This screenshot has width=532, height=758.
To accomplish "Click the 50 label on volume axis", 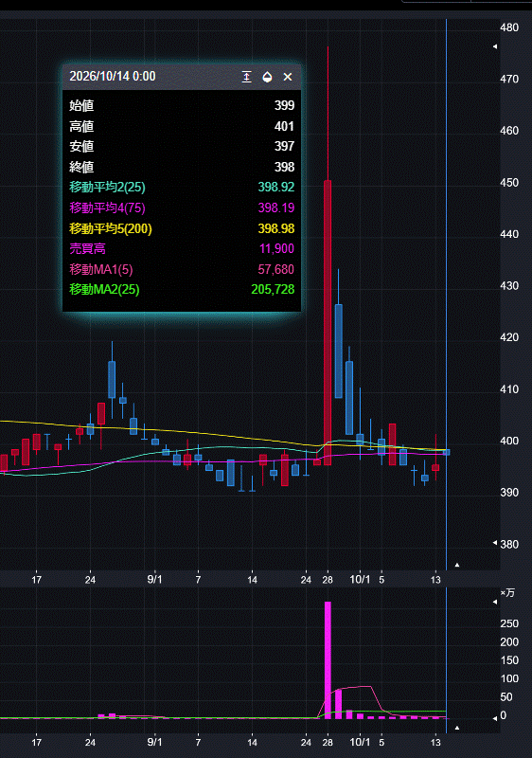I will (x=506, y=697).
